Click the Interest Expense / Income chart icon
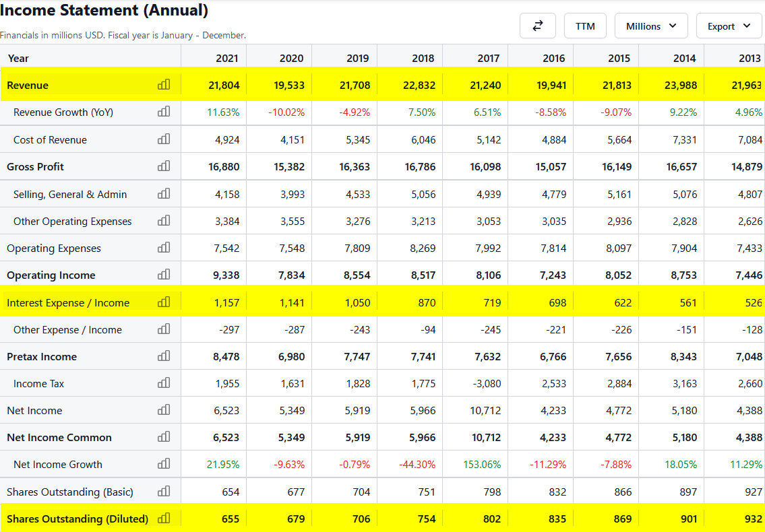This screenshot has height=532, width=765. (164, 302)
